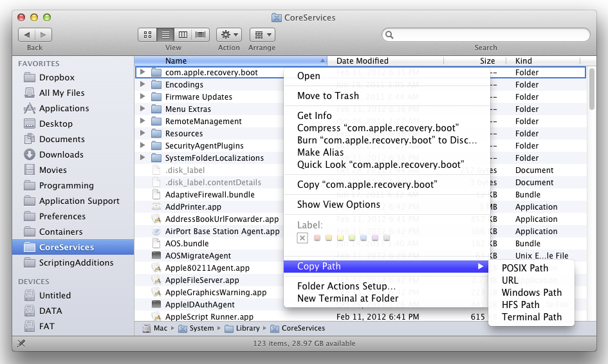Choose Folder Actions Setup…
This screenshot has height=364, width=608.
387,286
